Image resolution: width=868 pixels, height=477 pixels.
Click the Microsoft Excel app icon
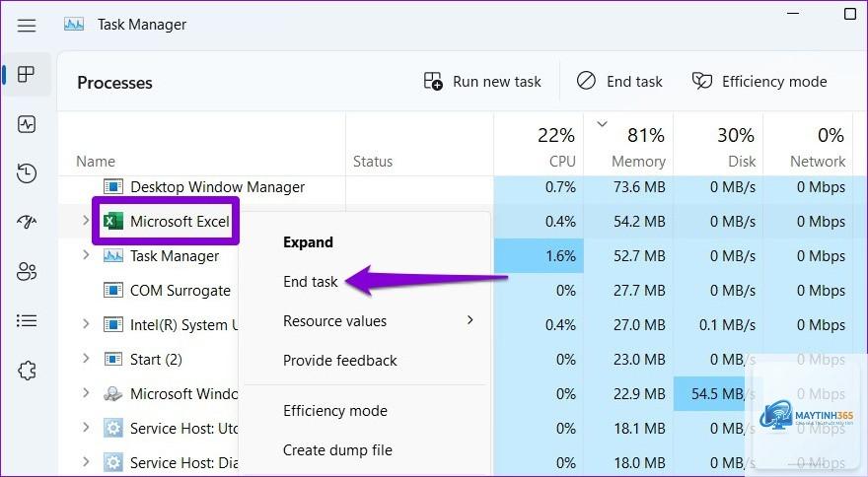click(x=113, y=222)
